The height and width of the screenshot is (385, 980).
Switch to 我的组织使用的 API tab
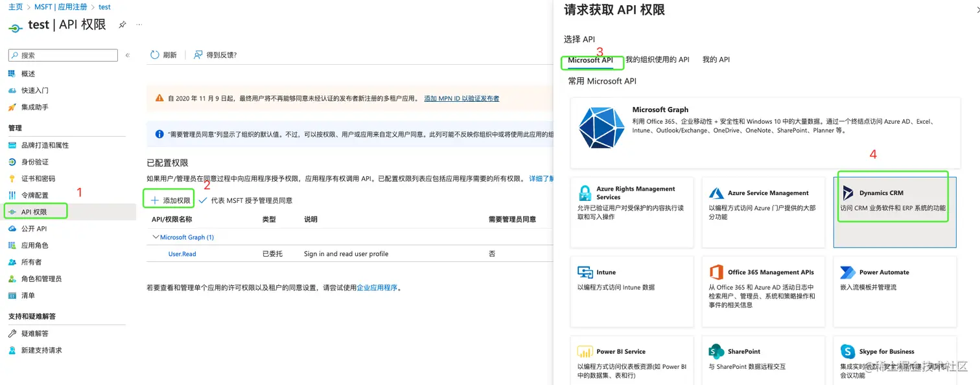(x=657, y=60)
